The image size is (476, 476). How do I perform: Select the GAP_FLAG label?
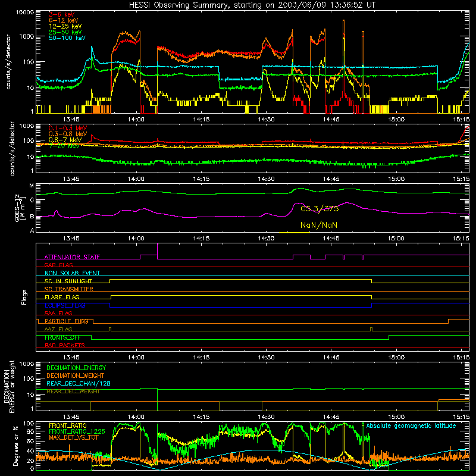pyautogui.click(x=58, y=265)
